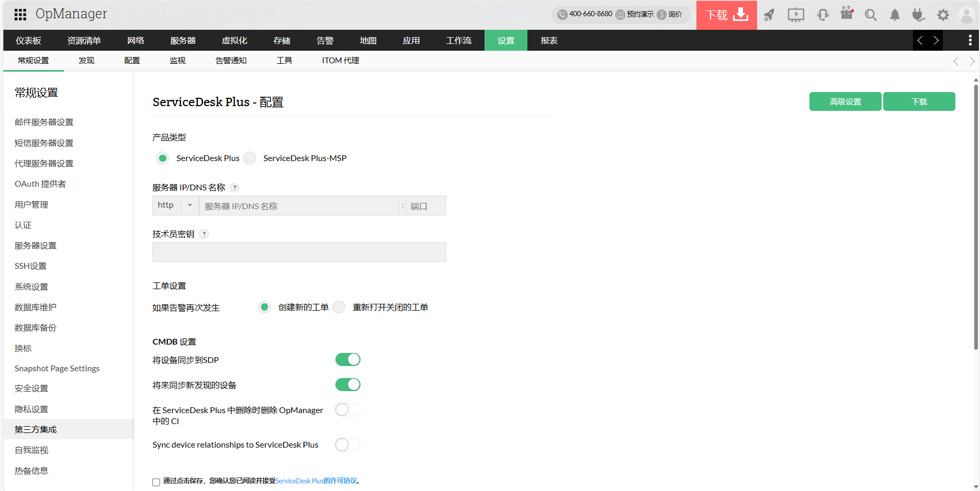Open the 仪表板 menu
The image size is (980, 491).
pyautogui.click(x=28, y=40)
